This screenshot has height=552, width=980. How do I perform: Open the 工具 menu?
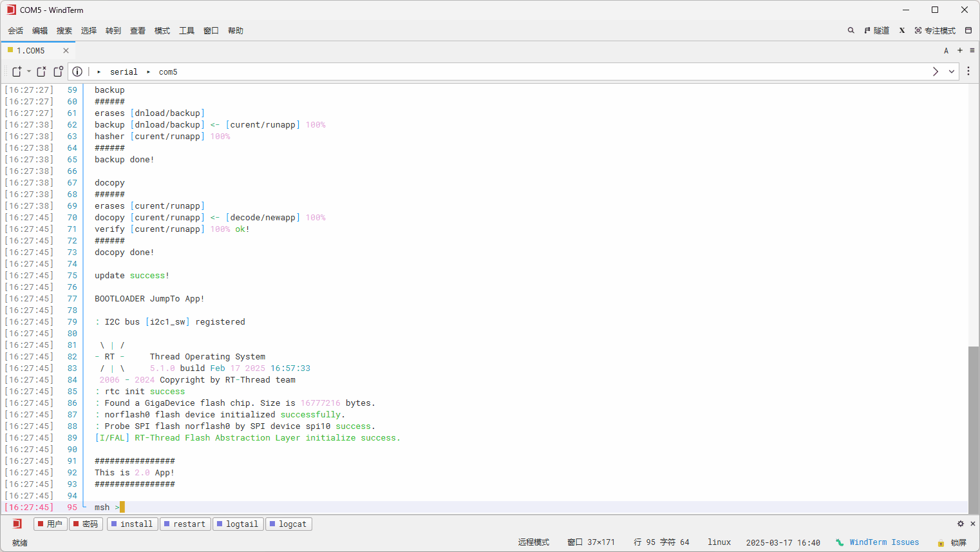point(187,30)
